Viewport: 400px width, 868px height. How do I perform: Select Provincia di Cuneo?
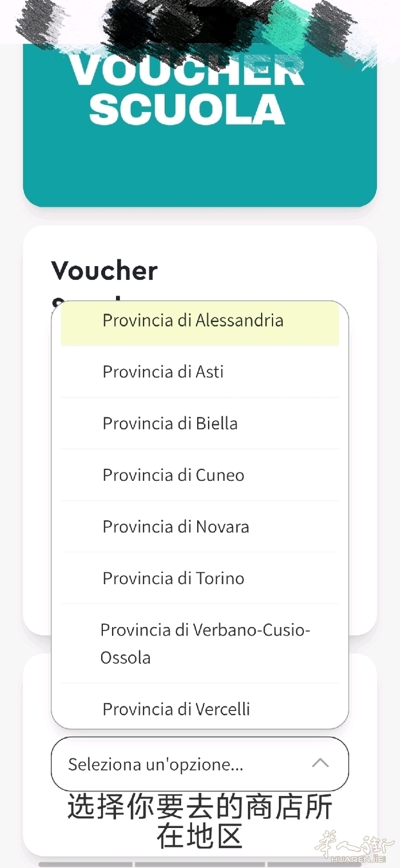tap(200, 475)
